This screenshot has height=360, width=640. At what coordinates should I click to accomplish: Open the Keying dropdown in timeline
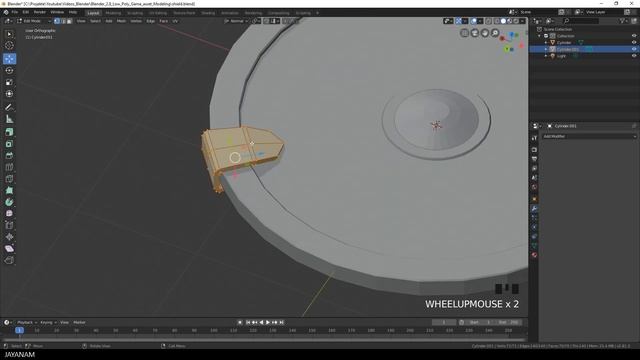48,322
